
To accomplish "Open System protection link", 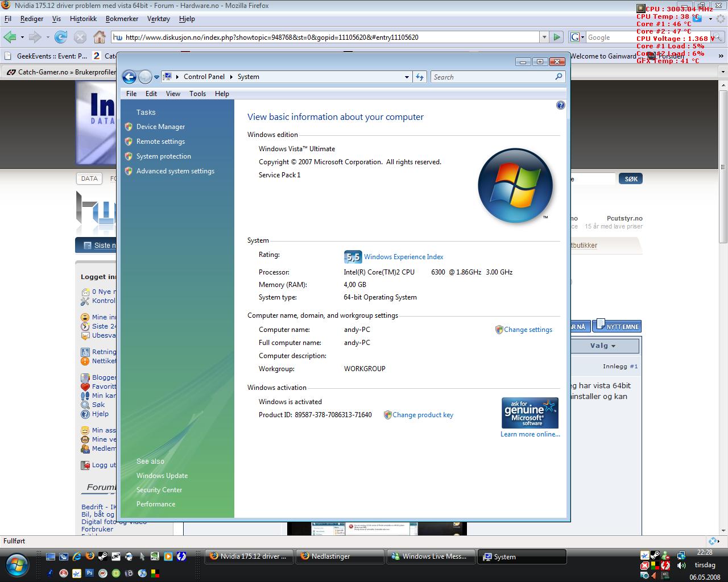I will [x=164, y=156].
